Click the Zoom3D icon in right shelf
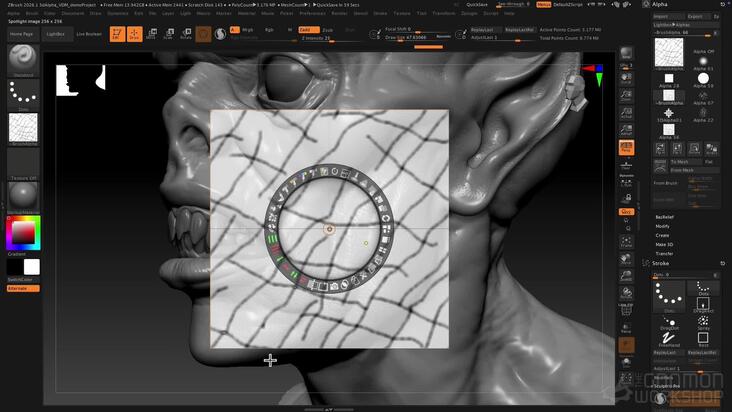732x412 pixels. click(626, 277)
